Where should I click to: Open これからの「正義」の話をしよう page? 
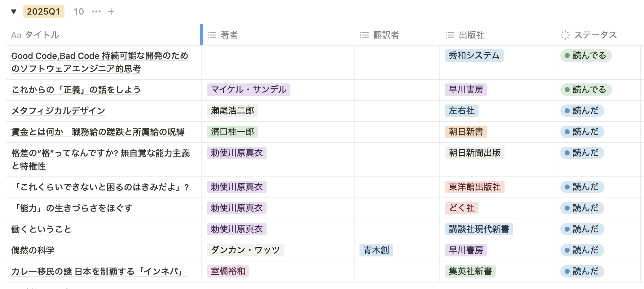(76, 90)
